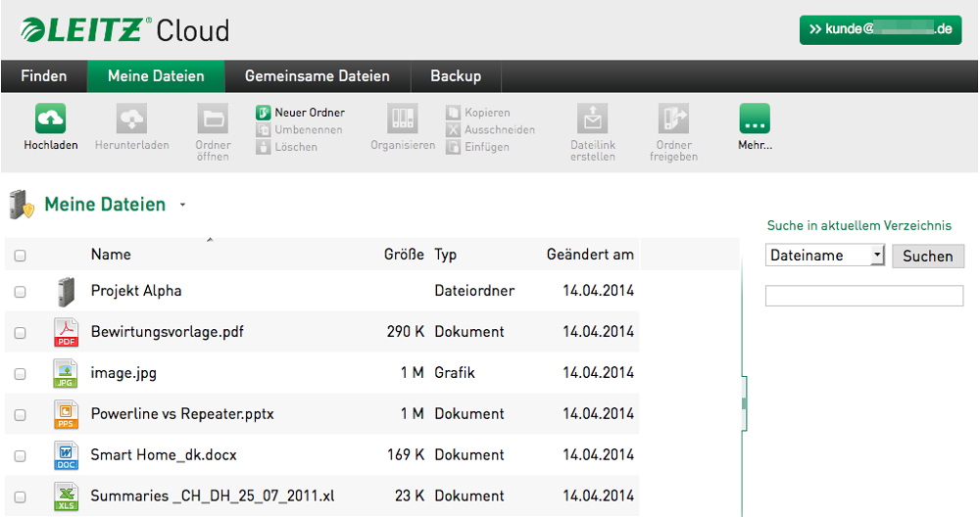Click the 290 K size value
The height and width of the screenshot is (517, 980).
click(406, 332)
